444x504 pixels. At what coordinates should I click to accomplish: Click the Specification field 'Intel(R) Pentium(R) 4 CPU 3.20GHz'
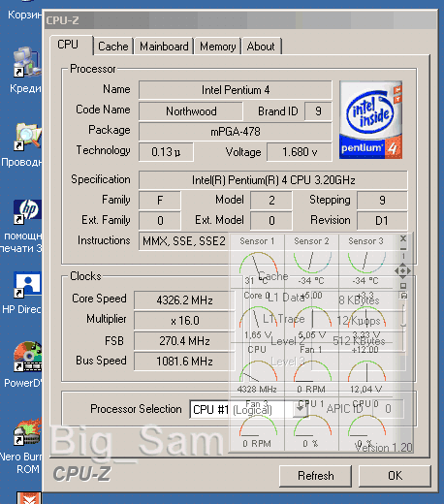point(273,180)
